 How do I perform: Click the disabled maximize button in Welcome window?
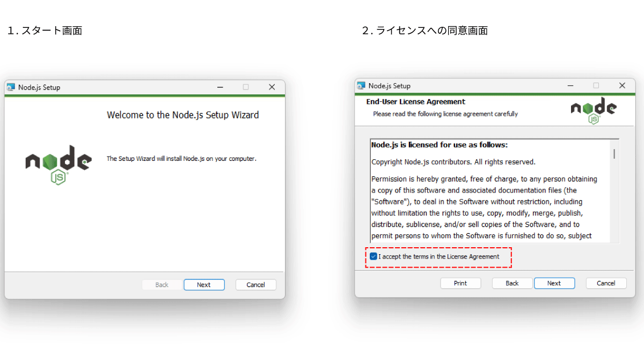tap(246, 87)
